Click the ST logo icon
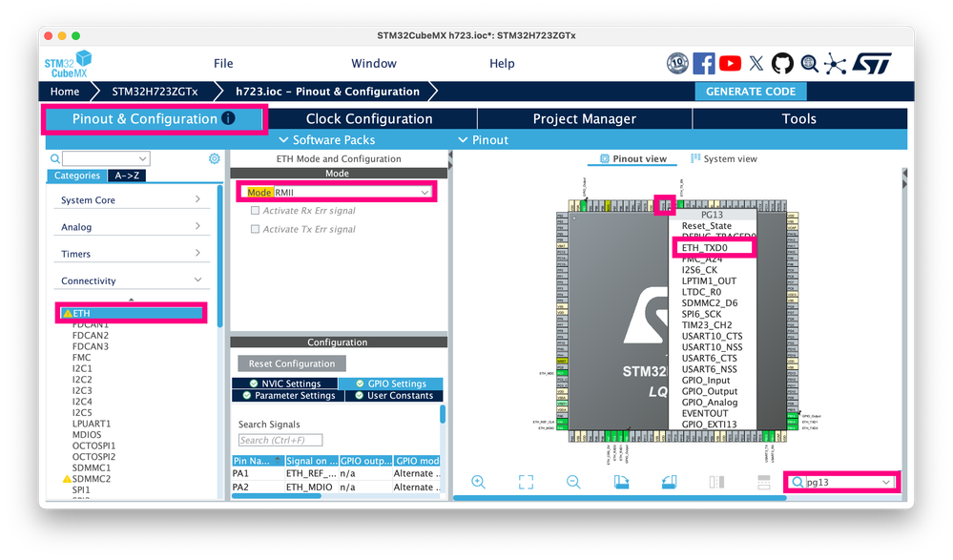Viewport: 953px width, 560px height. (x=872, y=63)
